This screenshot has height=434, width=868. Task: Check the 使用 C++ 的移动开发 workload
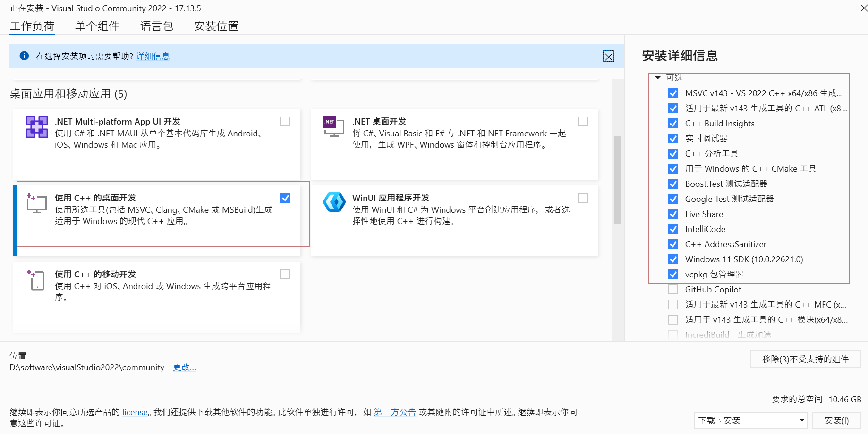(285, 275)
